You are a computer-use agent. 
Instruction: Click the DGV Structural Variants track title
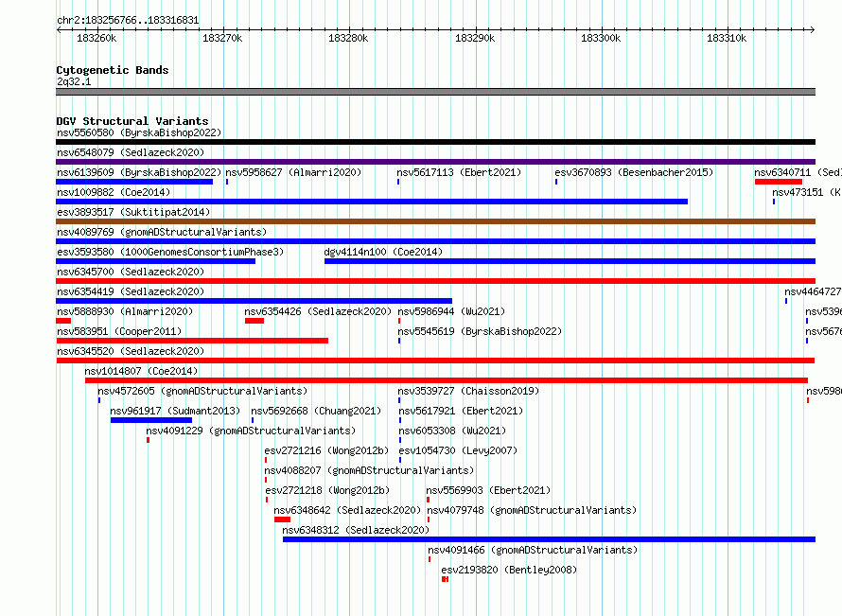pyautogui.click(x=132, y=121)
